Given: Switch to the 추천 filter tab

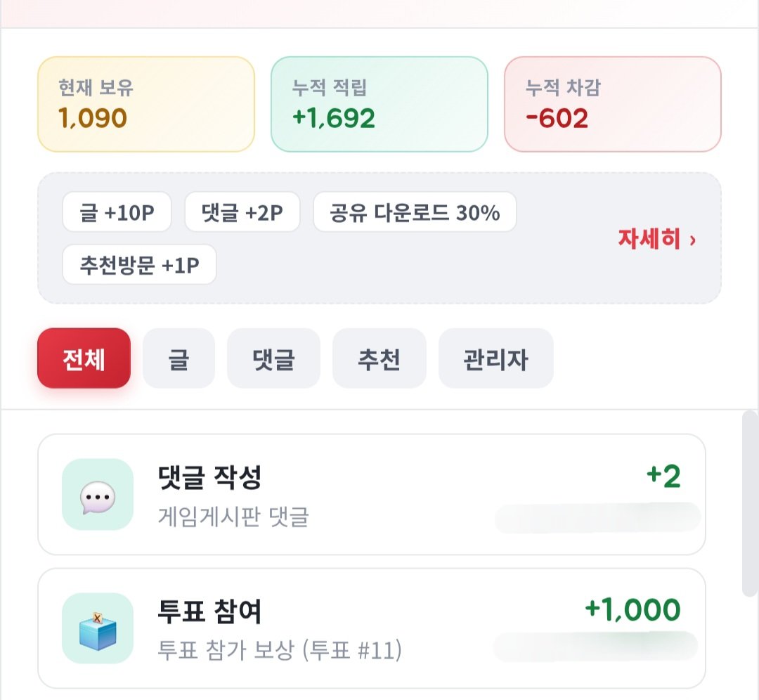Looking at the screenshot, I should point(379,358).
